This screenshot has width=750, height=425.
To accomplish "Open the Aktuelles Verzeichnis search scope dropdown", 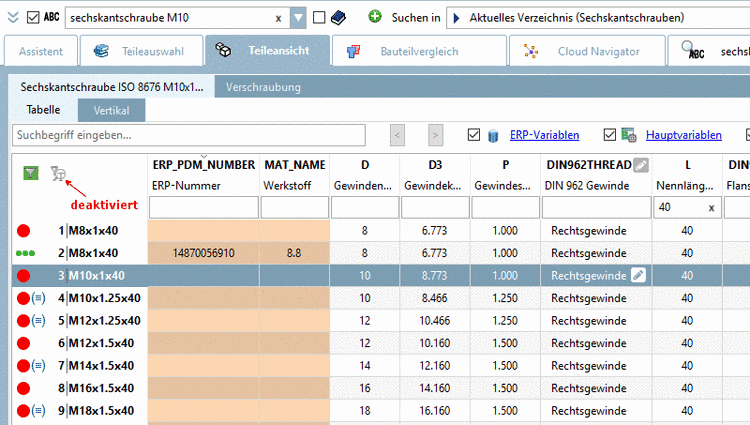I will pyautogui.click(x=598, y=18).
